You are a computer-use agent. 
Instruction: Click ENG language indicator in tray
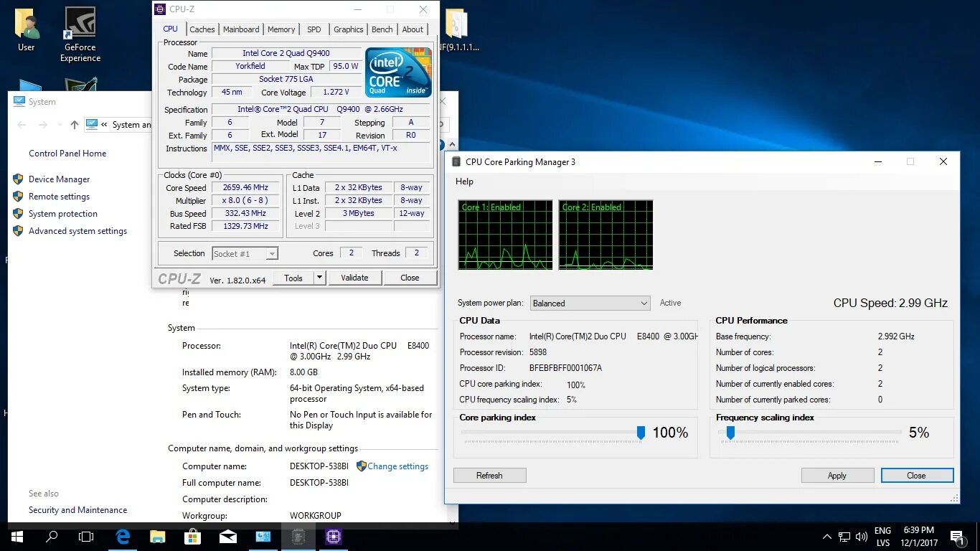pyautogui.click(x=882, y=531)
